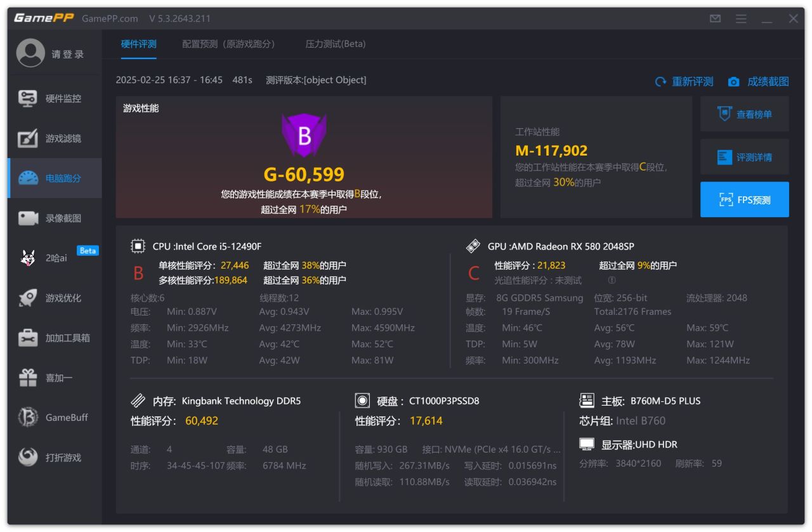Click the 主板 motherboard icon

pos(586,401)
